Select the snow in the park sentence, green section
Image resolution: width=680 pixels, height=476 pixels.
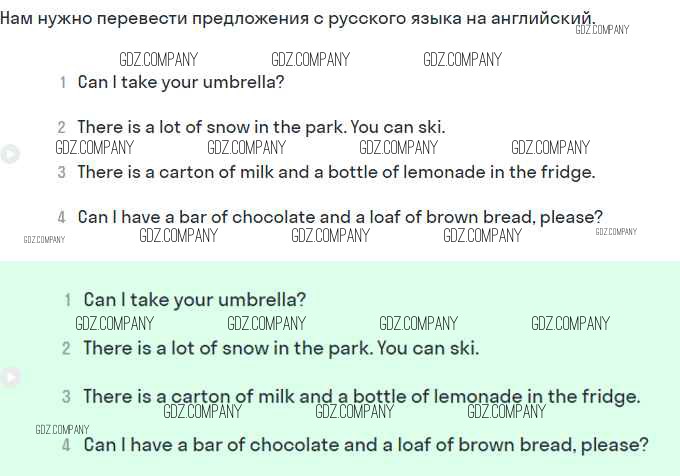(281, 348)
